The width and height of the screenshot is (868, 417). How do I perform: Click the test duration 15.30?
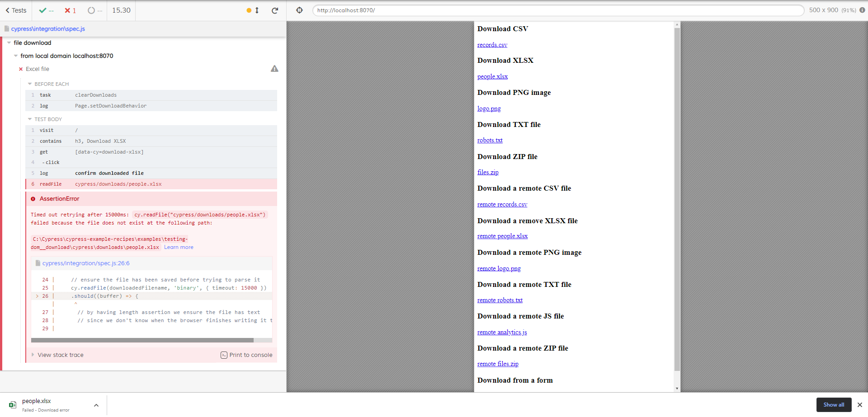pos(121,10)
